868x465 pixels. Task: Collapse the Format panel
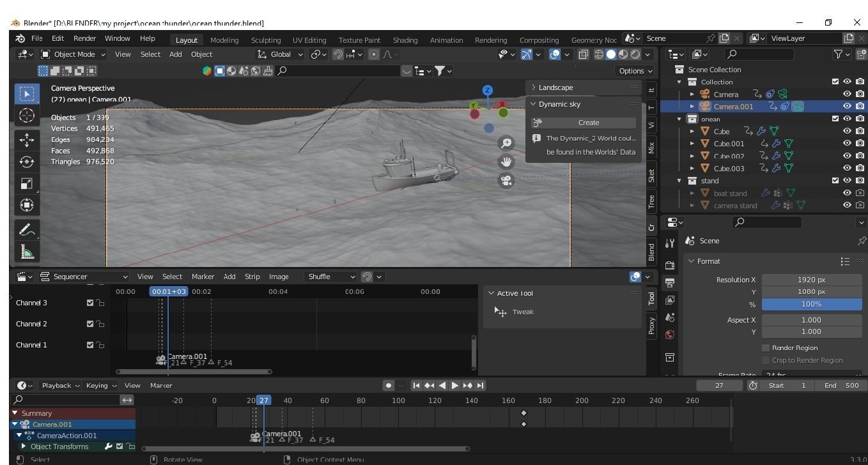click(x=691, y=261)
